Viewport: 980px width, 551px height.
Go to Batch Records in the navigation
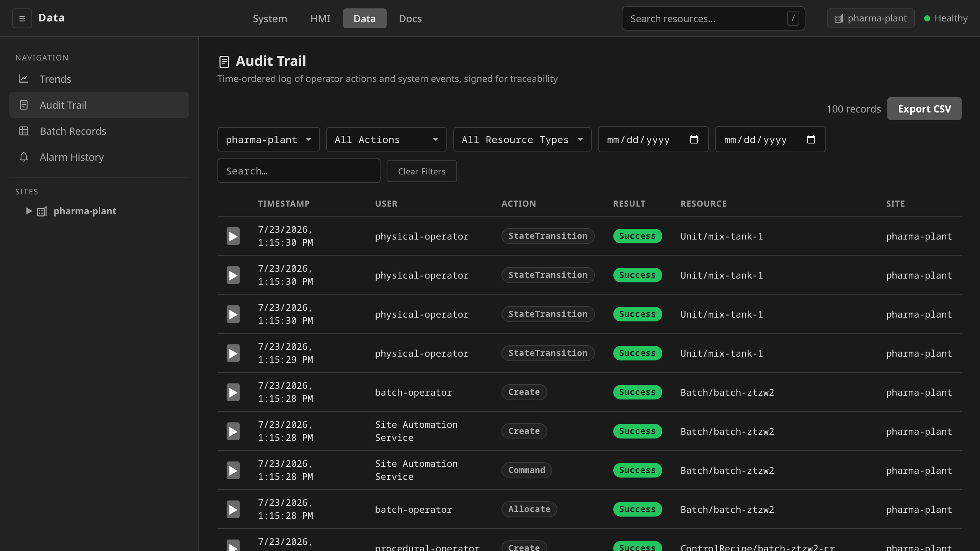[x=99, y=131]
